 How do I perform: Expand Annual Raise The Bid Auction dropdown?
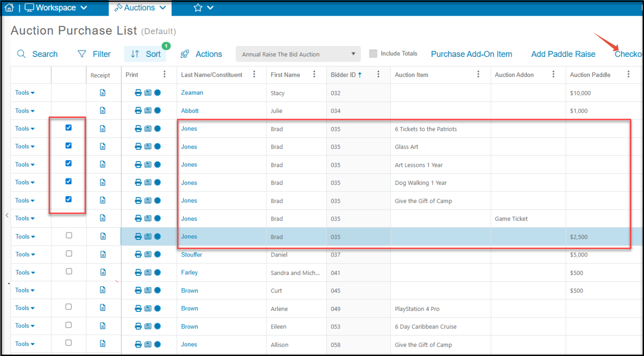(x=298, y=54)
